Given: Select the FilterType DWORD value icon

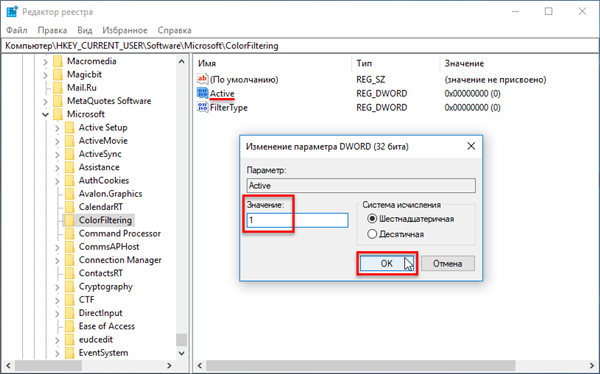Looking at the screenshot, I should tap(202, 107).
